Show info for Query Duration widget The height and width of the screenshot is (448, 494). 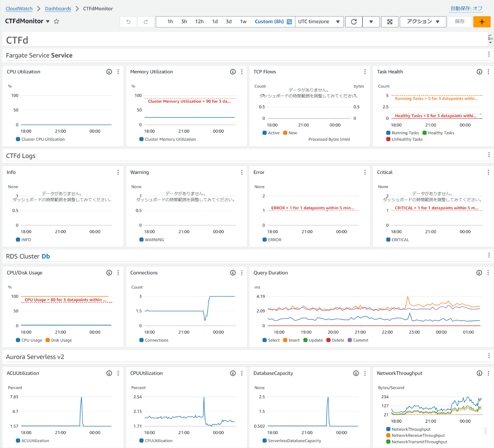(479, 273)
